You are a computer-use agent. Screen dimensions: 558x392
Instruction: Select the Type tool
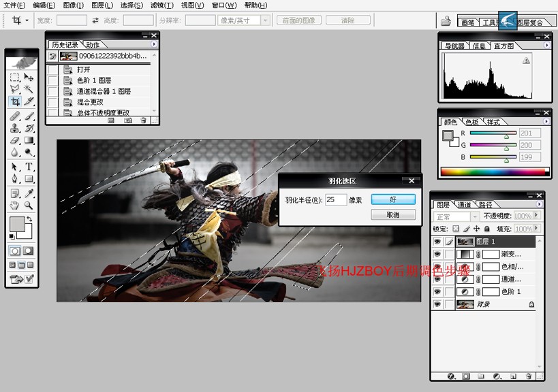tap(29, 166)
